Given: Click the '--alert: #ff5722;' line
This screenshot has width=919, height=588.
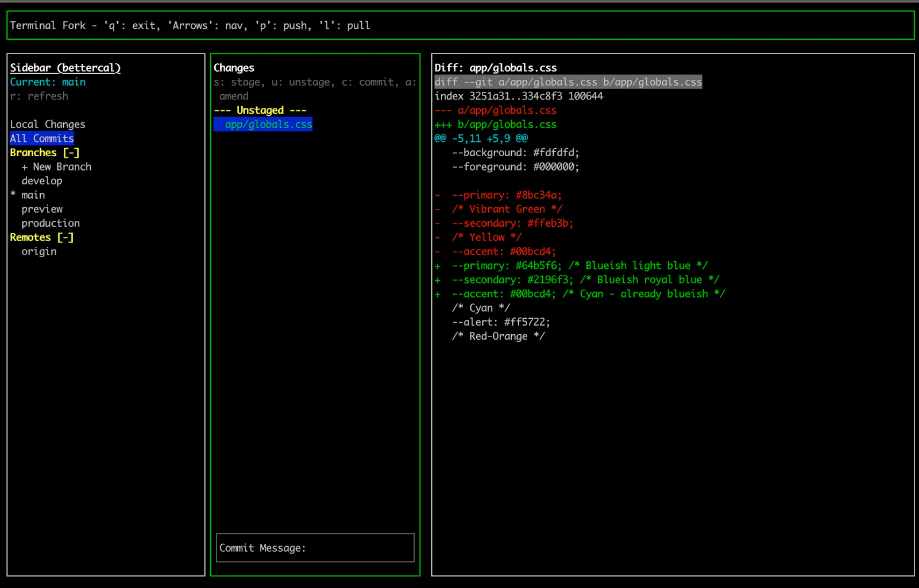Looking at the screenshot, I should tap(501, 322).
